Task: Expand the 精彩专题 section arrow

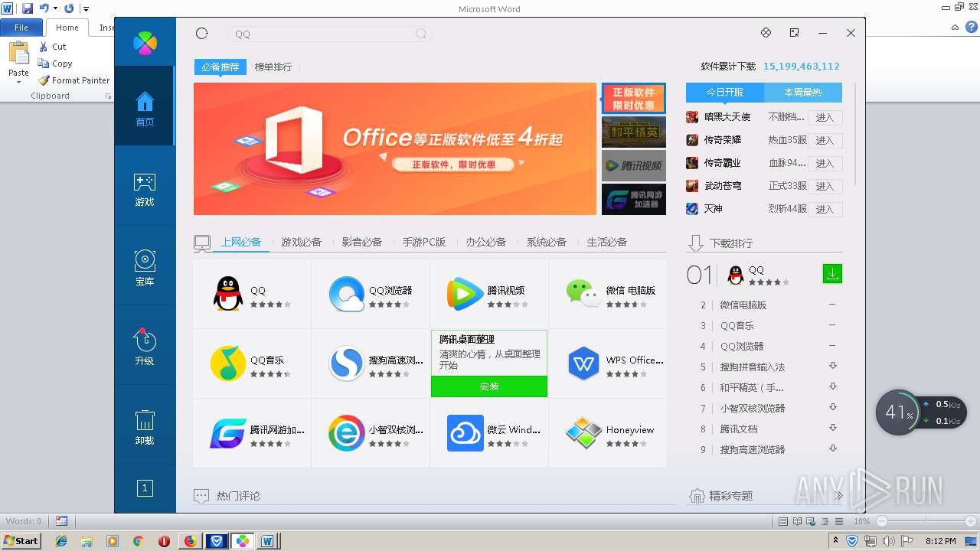Action: click(839, 496)
